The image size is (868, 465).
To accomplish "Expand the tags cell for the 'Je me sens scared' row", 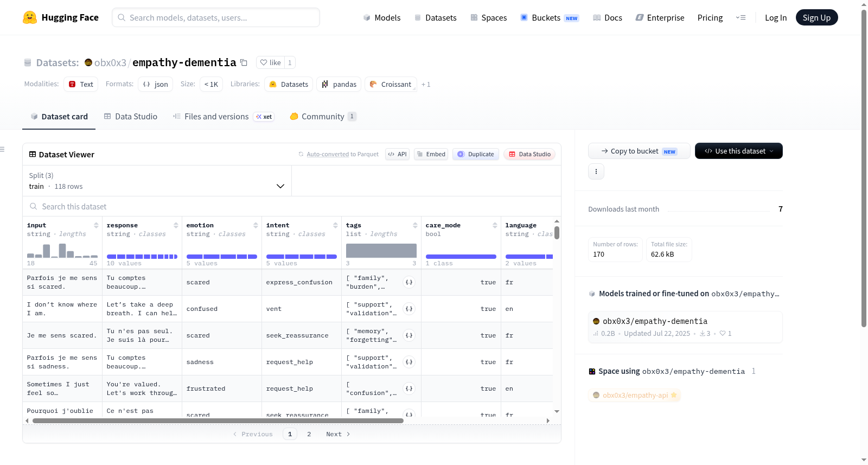I will [409, 335].
